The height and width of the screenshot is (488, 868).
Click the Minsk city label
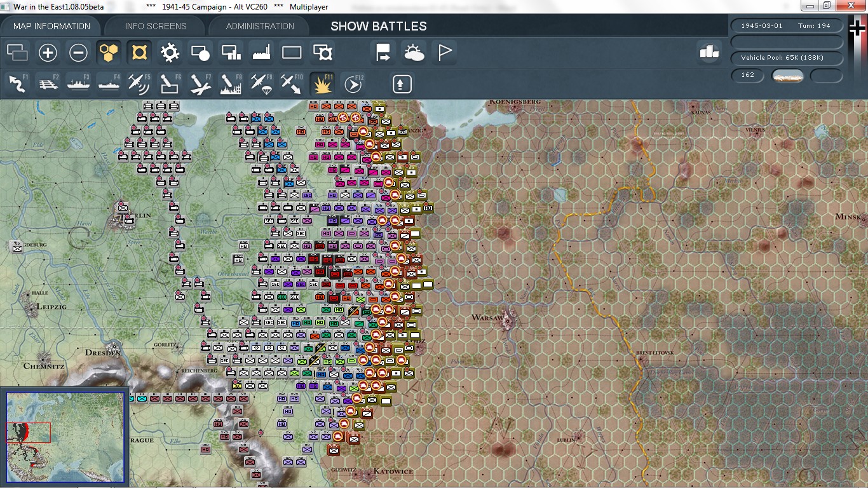(850, 217)
